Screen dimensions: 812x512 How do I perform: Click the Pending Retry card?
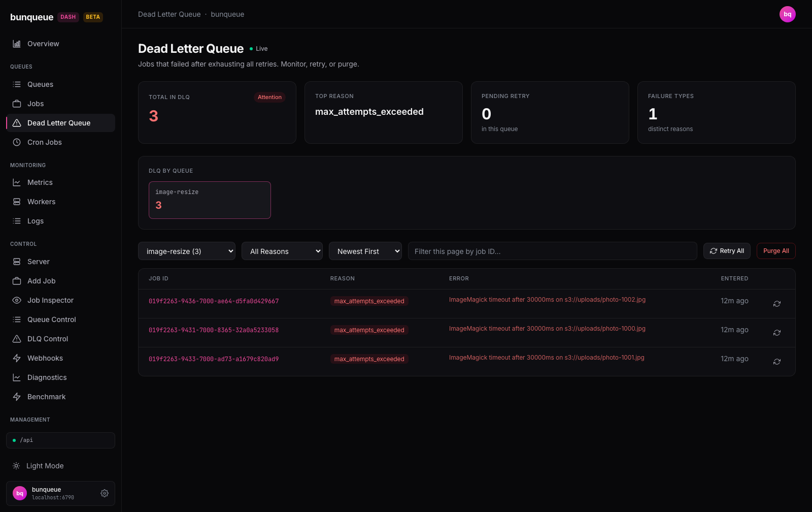(550, 113)
